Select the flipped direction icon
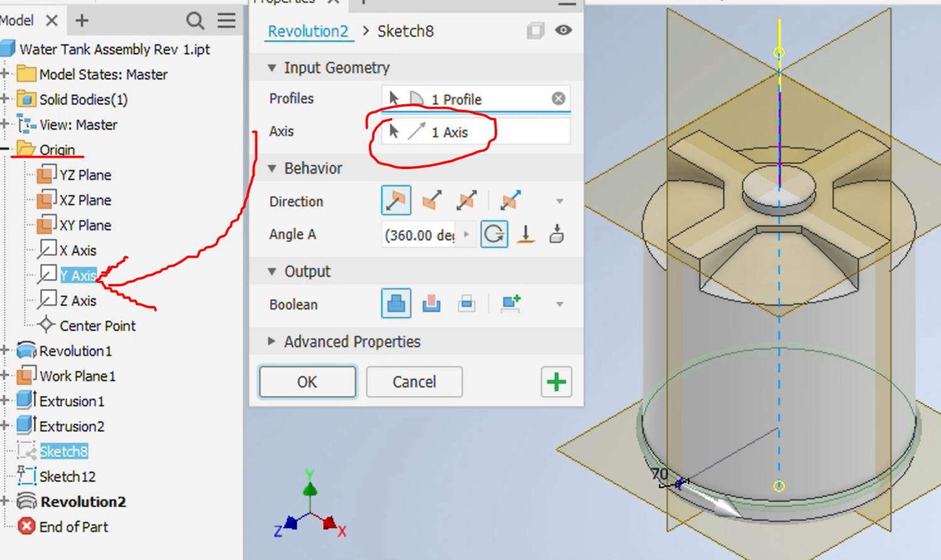Image resolution: width=941 pixels, height=560 pixels. pos(432,201)
